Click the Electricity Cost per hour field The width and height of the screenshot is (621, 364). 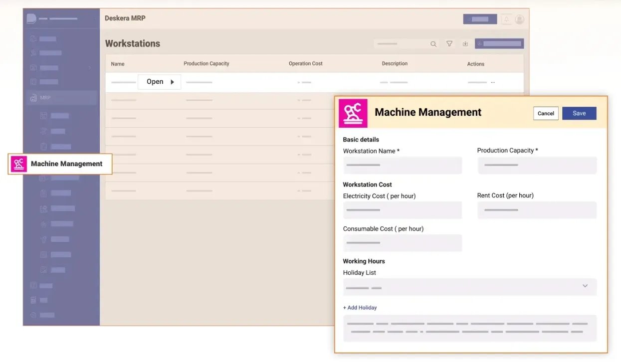click(403, 210)
